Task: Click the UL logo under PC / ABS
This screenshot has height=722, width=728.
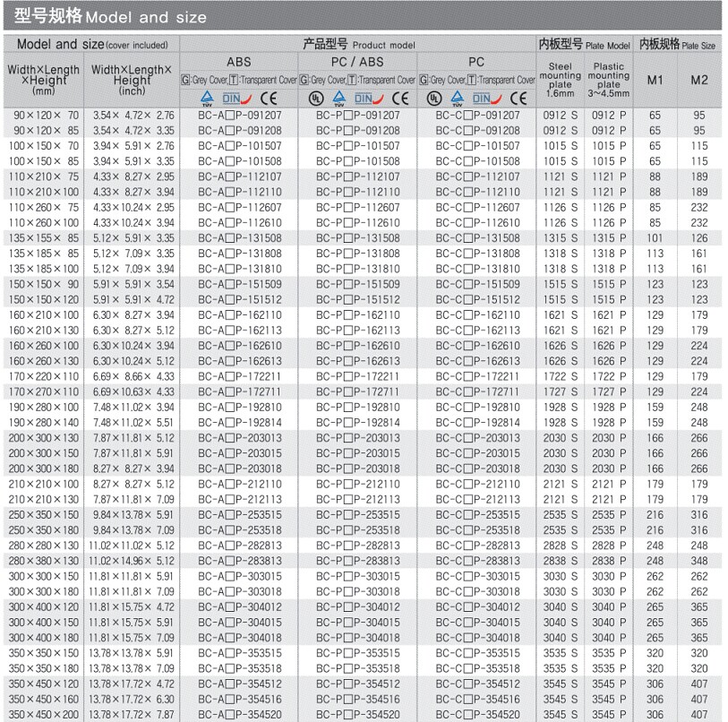Action: tap(316, 99)
